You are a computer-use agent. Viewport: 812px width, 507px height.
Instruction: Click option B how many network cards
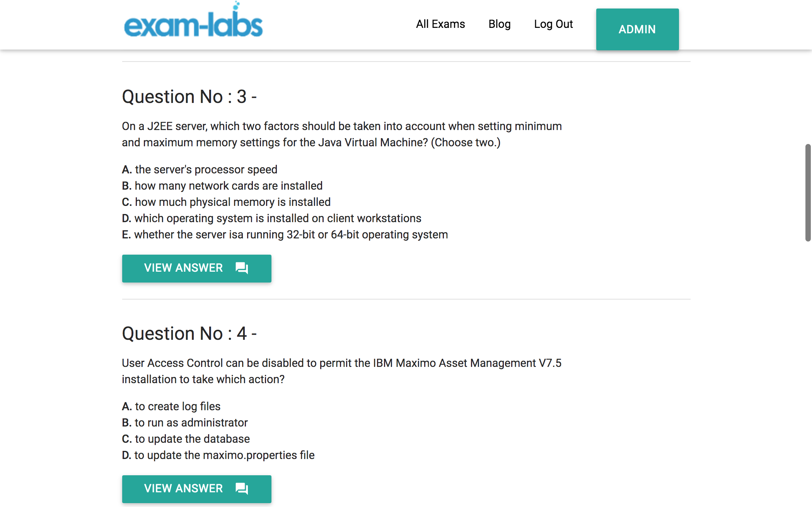[222, 186]
